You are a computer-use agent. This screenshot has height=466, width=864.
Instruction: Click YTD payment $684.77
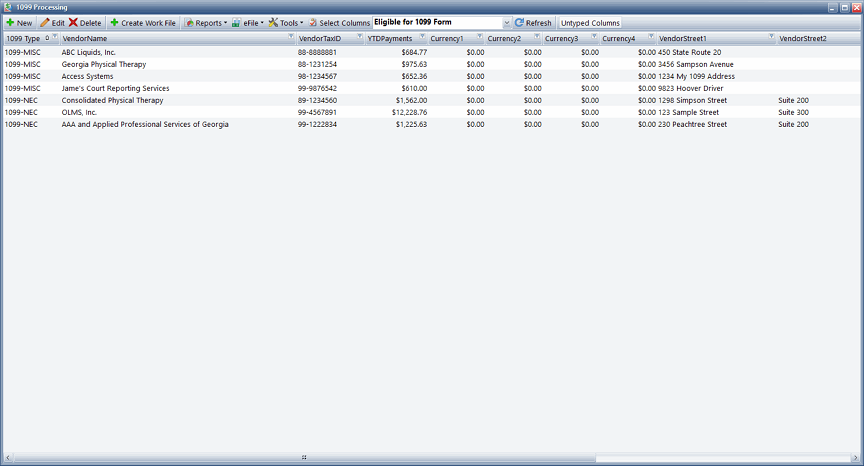coord(414,52)
